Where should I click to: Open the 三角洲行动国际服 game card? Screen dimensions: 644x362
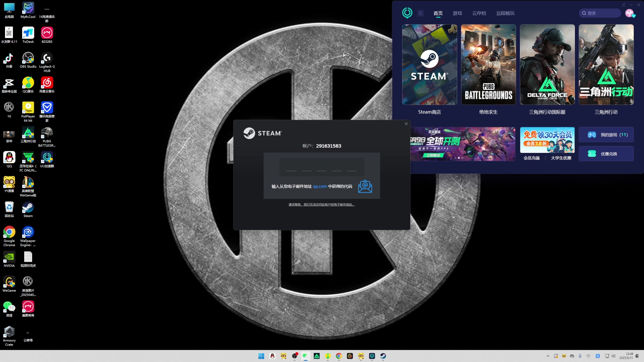547,64
